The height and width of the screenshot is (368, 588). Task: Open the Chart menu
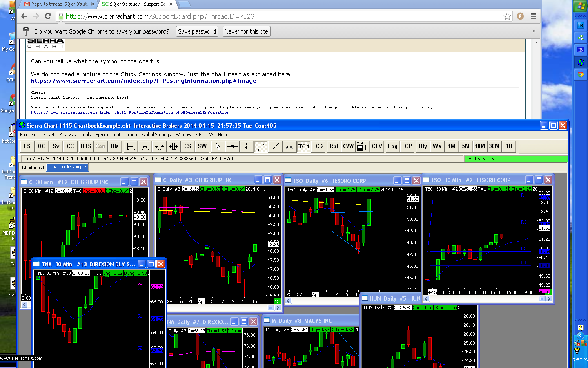coord(49,135)
